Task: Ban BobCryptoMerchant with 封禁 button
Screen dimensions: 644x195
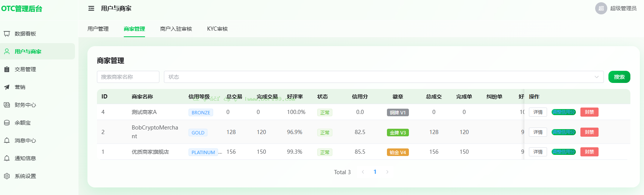Action: coord(589,132)
